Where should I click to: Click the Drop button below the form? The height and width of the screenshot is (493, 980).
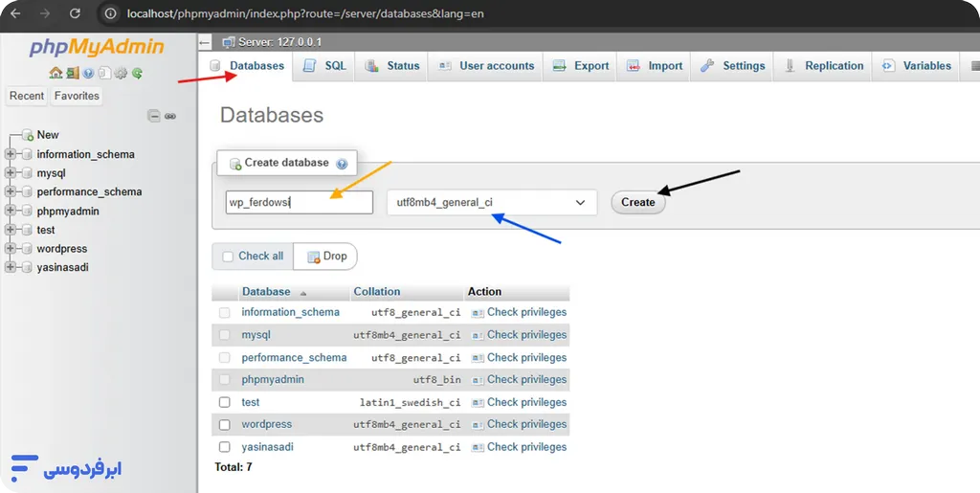click(325, 257)
